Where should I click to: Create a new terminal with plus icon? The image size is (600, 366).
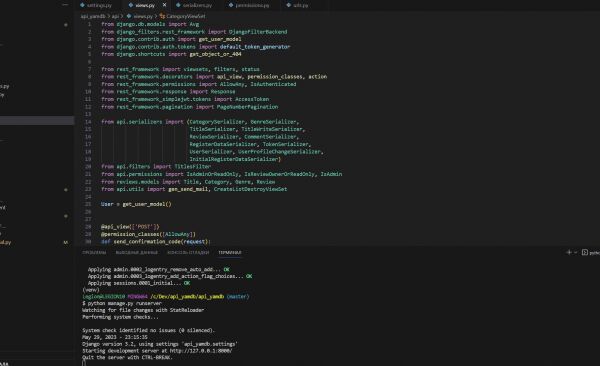tap(569, 252)
